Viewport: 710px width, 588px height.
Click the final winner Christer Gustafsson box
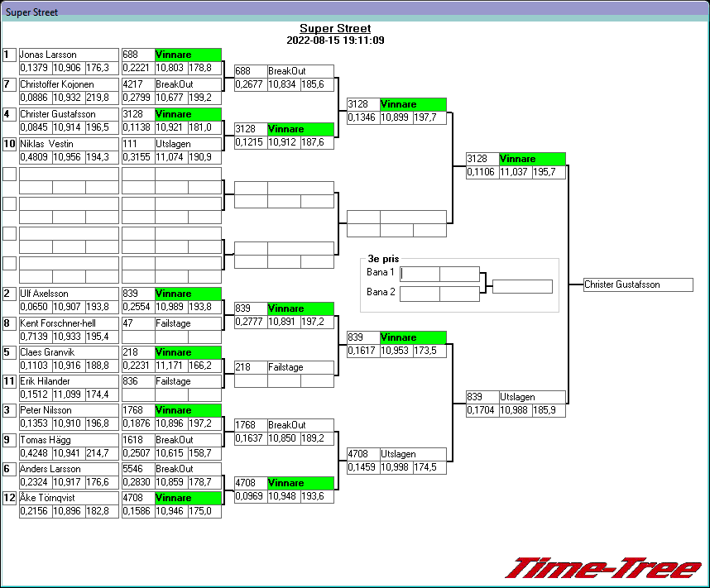[637, 284]
